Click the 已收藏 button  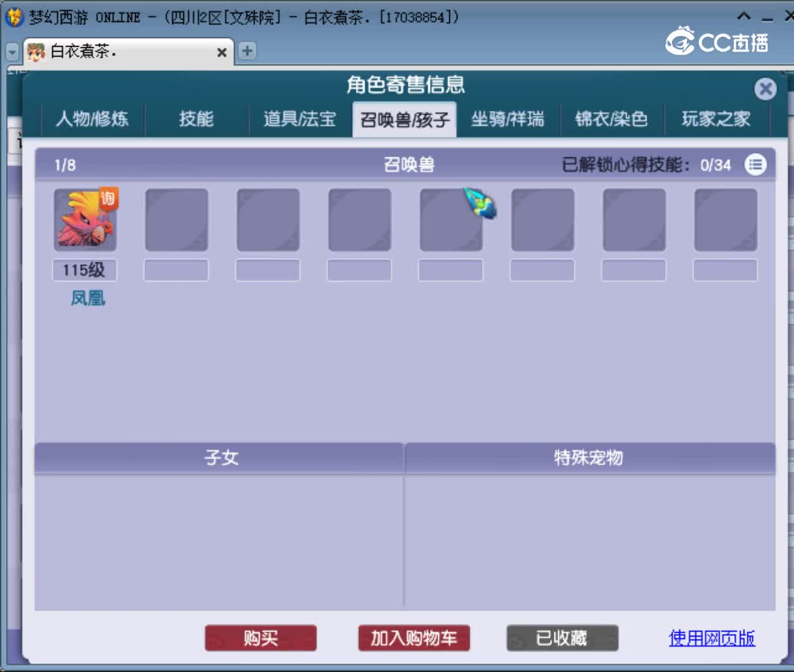click(562, 638)
